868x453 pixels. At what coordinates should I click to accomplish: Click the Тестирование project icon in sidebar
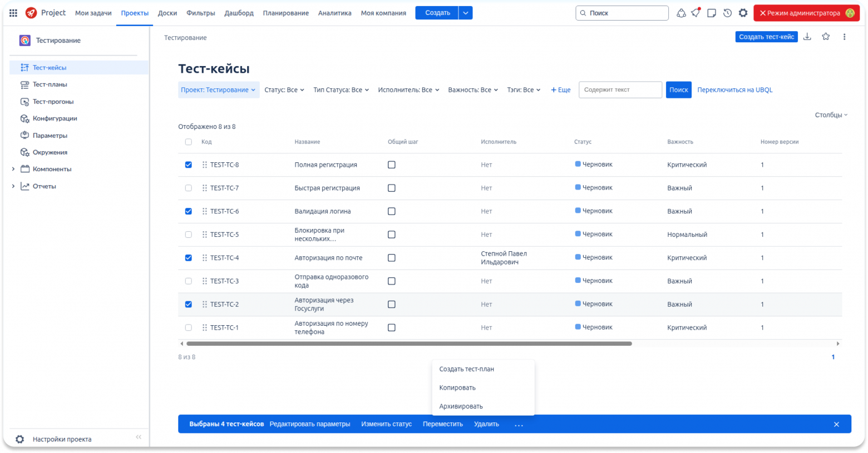click(25, 40)
